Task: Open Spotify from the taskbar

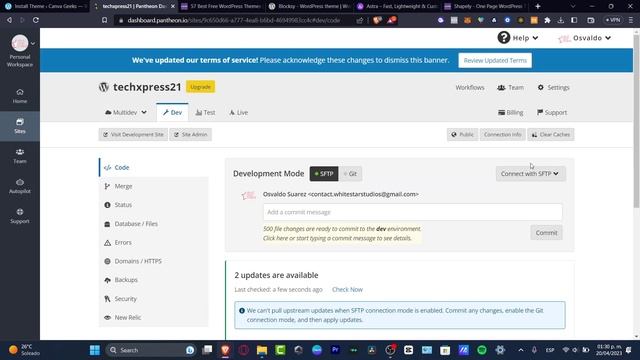Action: click(x=482, y=350)
